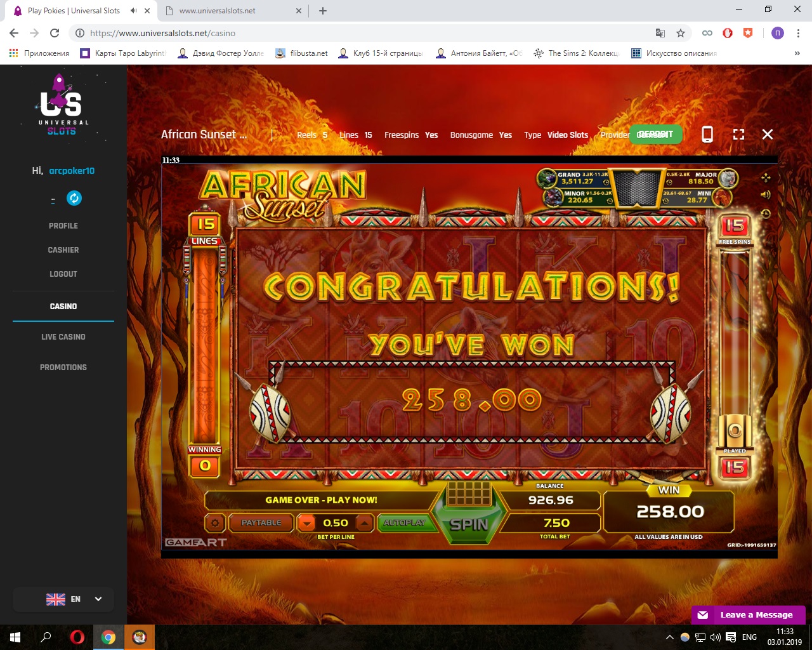Click the green Deposit button
The height and width of the screenshot is (650, 812).
click(x=656, y=134)
